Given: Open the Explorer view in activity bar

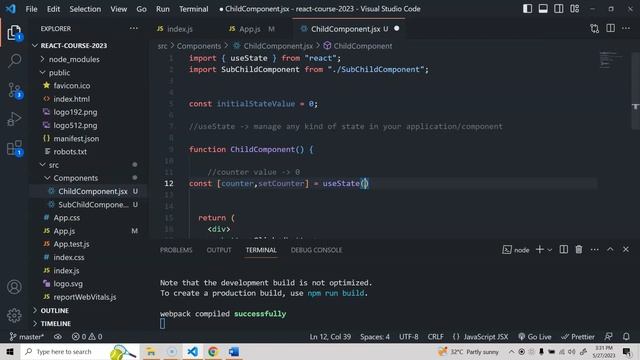Looking at the screenshot, I should pyautogui.click(x=14, y=33).
